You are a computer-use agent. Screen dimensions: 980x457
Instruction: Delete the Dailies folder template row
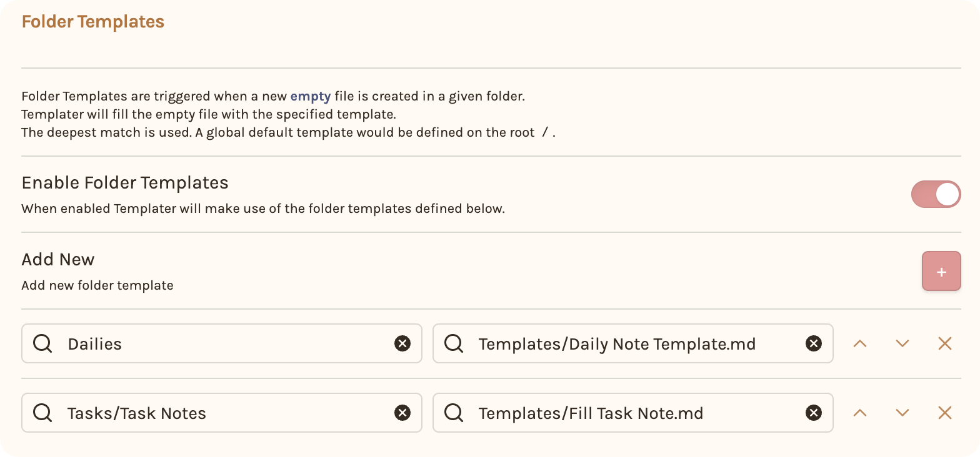coord(945,343)
